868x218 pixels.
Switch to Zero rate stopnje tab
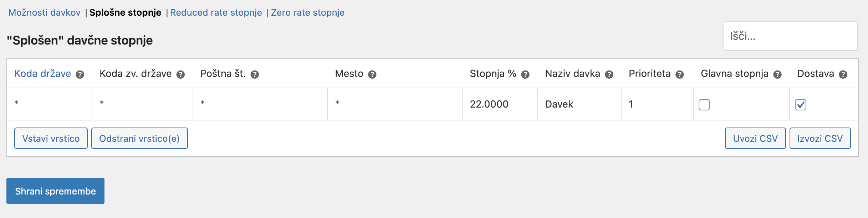click(x=308, y=12)
